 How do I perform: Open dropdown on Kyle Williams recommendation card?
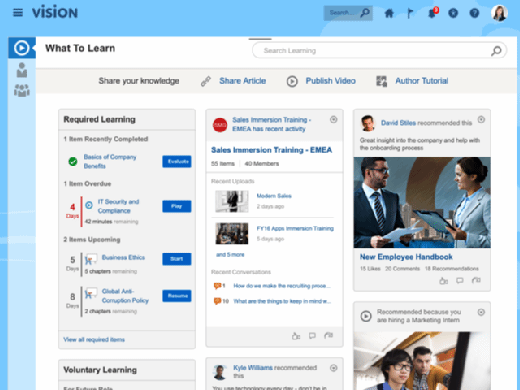(x=333, y=368)
